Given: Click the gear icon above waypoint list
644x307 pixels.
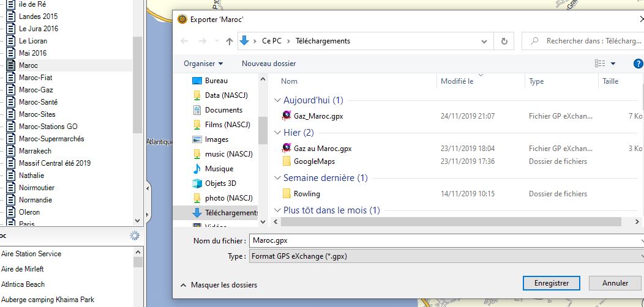Looking at the screenshot, I should coord(135,236).
